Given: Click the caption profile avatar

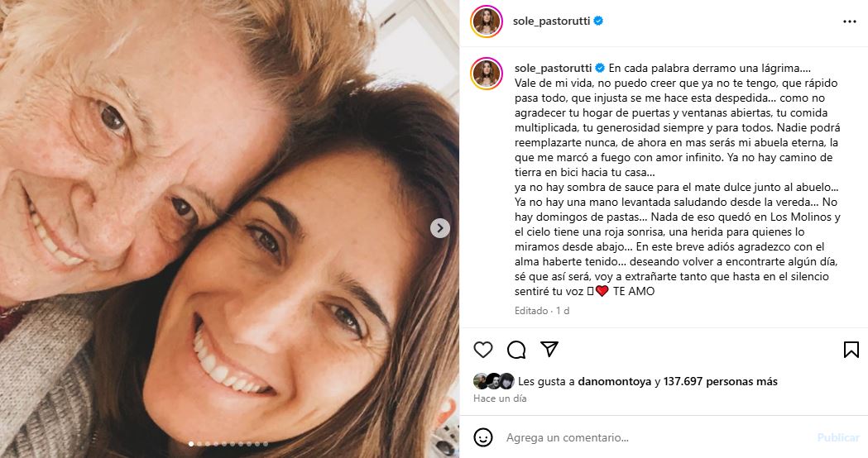Looking at the screenshot, I should tap(487, 74).
